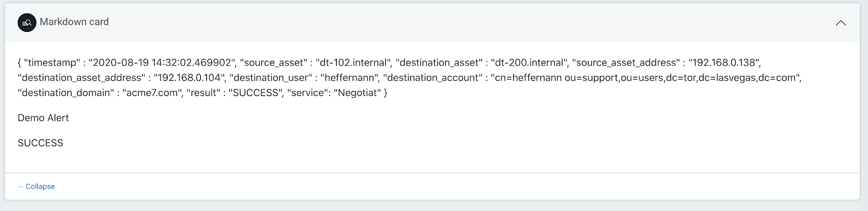Click the dash icon beside Collapse
Viewport: 868px width, 211px height.
click(21, 187)
